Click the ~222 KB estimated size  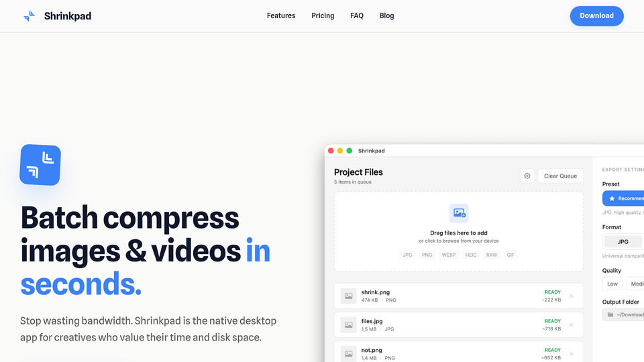point(551,300)
